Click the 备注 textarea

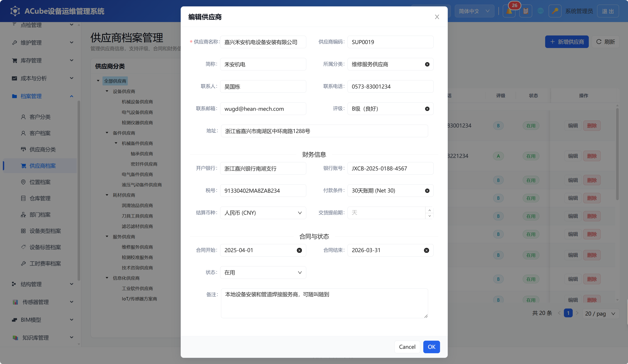pyautogui.click(x=324, y=303)
